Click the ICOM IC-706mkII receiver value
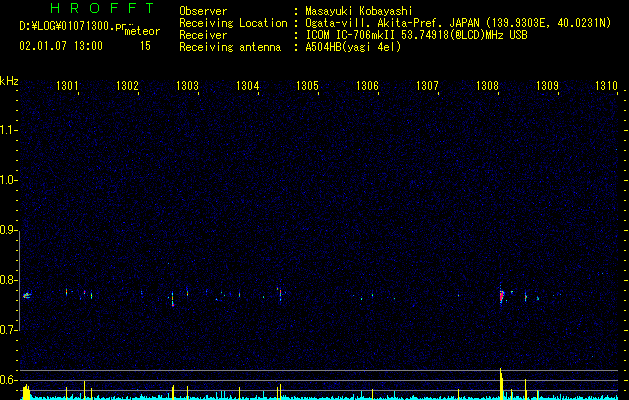 point(416,35)
